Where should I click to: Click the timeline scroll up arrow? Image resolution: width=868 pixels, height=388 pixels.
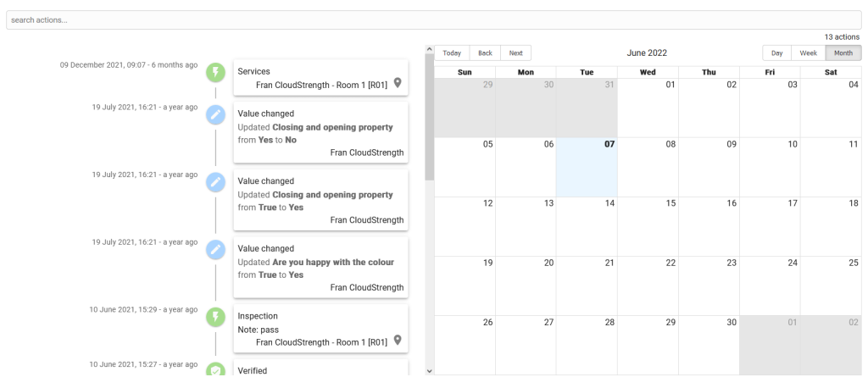pyautogui.click(x=429, y=50)
